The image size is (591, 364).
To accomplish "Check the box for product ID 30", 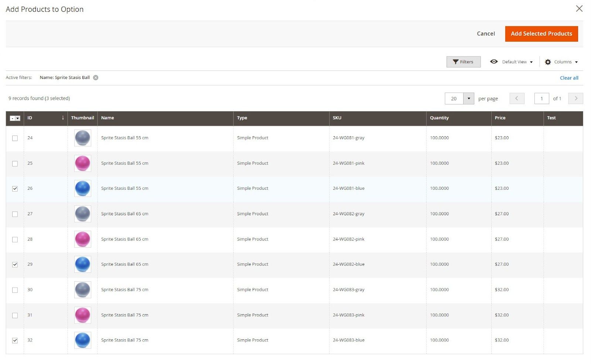I will pyautogui.click(x=15, y=290).
